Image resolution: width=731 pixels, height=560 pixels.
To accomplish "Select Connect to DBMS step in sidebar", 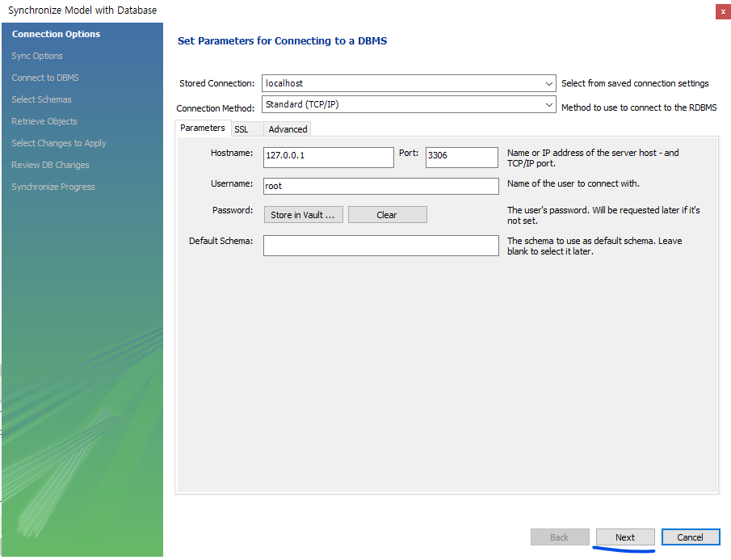I will pyautogui.click(x=44, y=78).
